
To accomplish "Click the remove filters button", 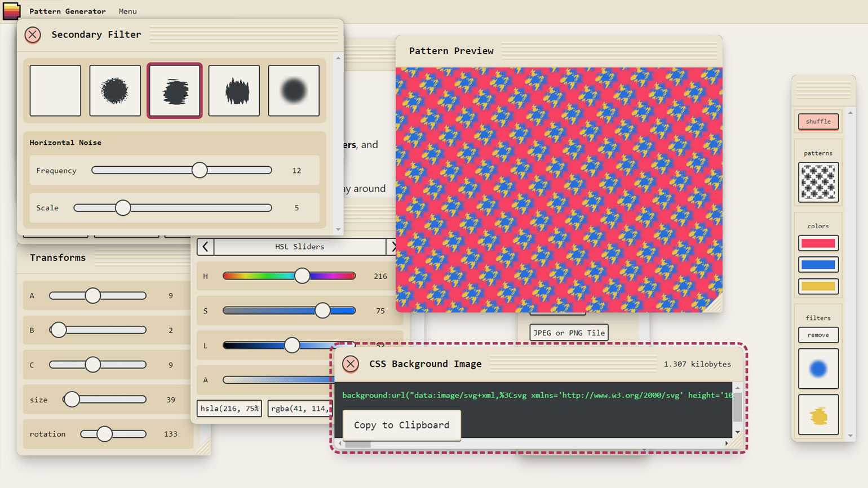I will (x=818, y=335).
